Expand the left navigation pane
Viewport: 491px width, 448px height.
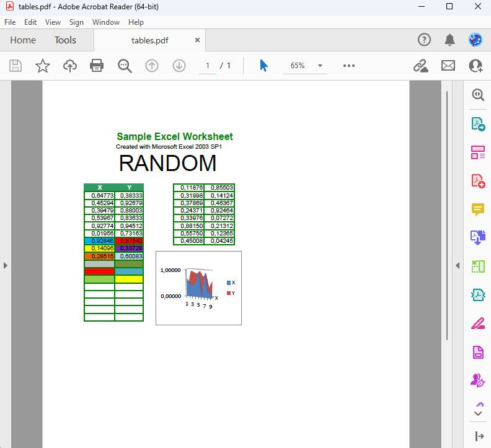tap(6, 265)
